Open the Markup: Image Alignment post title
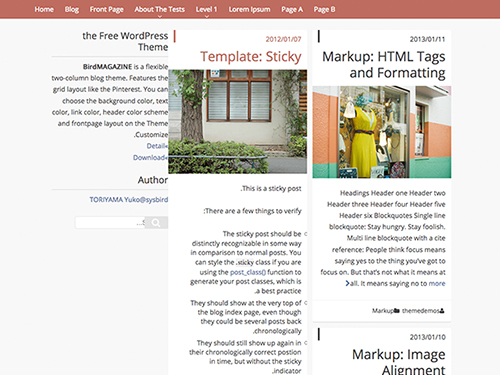Screen dimensions: 500x375 click(x=399, y=363)
